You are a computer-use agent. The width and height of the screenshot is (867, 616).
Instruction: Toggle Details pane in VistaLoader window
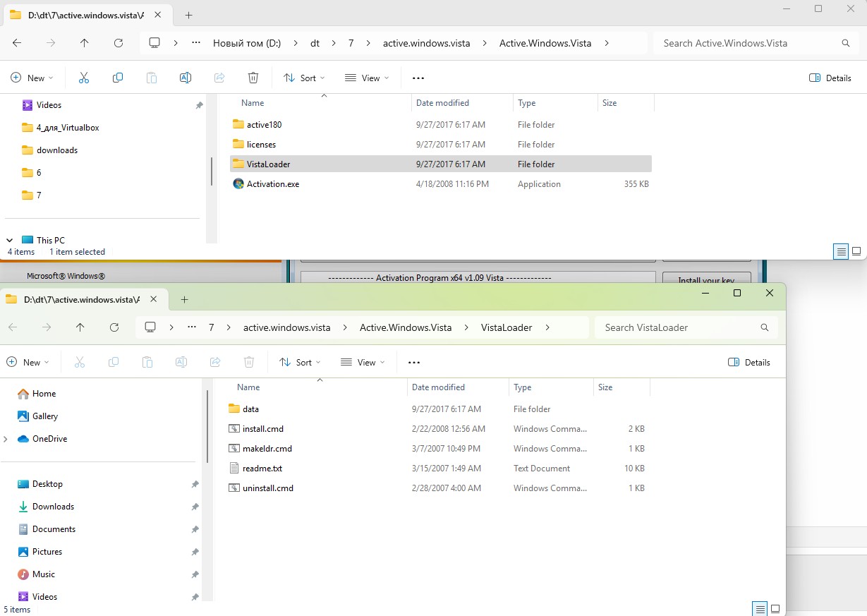tap(748, 363)
